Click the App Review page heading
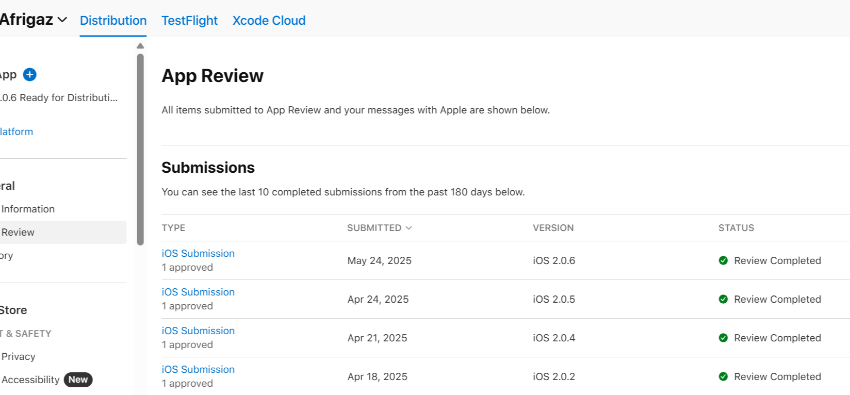This screenshot has height=395, width=850. [x=212, y=76]
